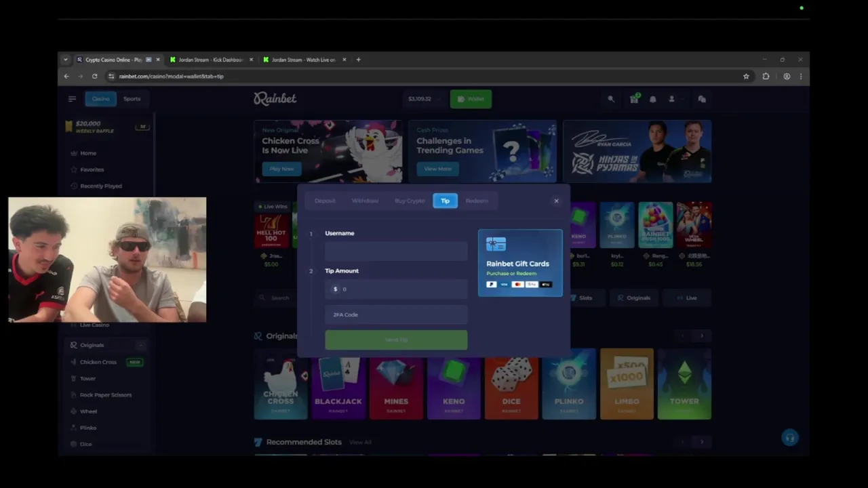
Task: Open the rewards gift icon
Action: click(x=634, y=99)
